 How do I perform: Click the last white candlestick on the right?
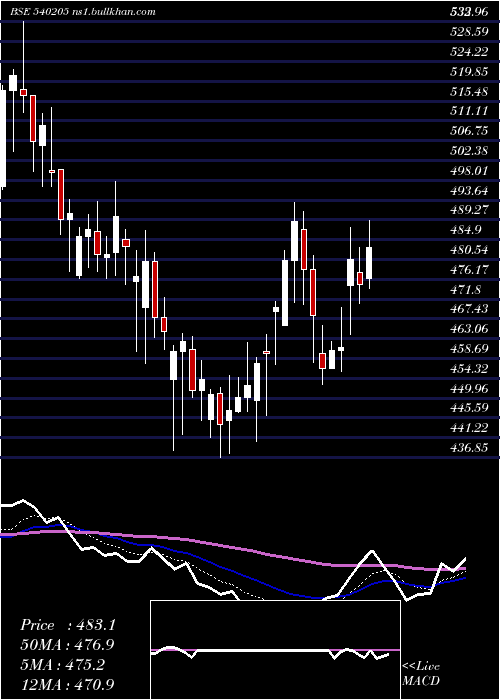(369, 263)
